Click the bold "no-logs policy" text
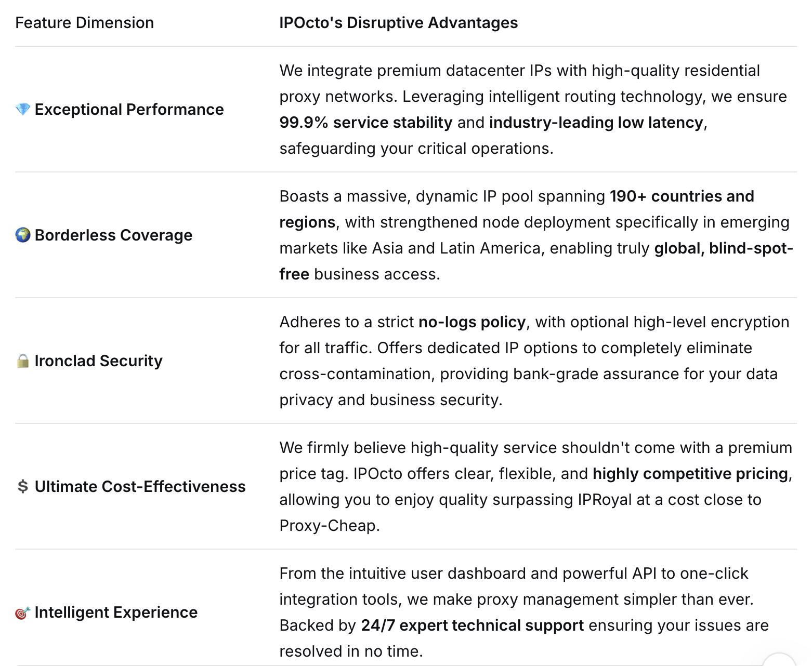The width and height of the screenshot is (812, 666). (472, 322)
